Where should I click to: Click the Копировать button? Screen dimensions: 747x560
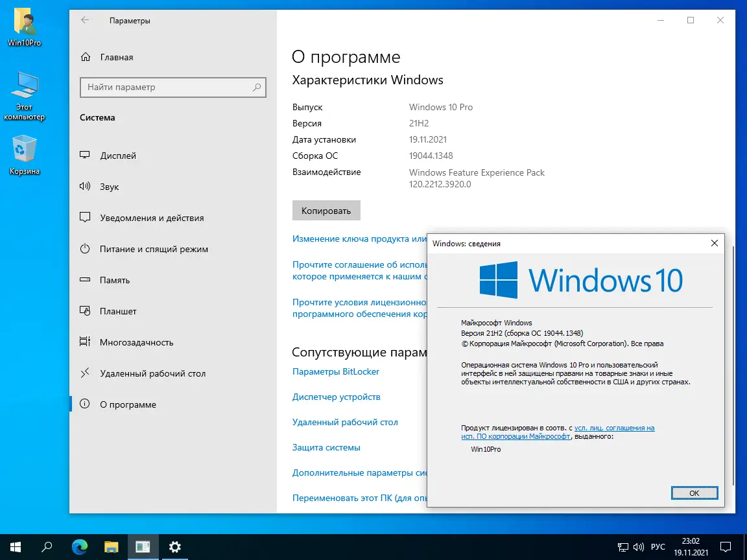click(326, 210)
